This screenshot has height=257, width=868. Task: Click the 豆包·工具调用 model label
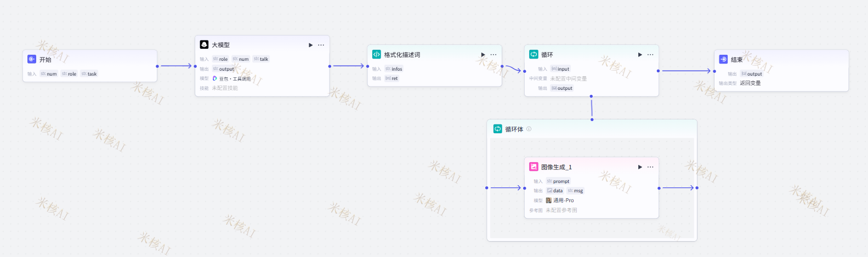click(235, 79)
